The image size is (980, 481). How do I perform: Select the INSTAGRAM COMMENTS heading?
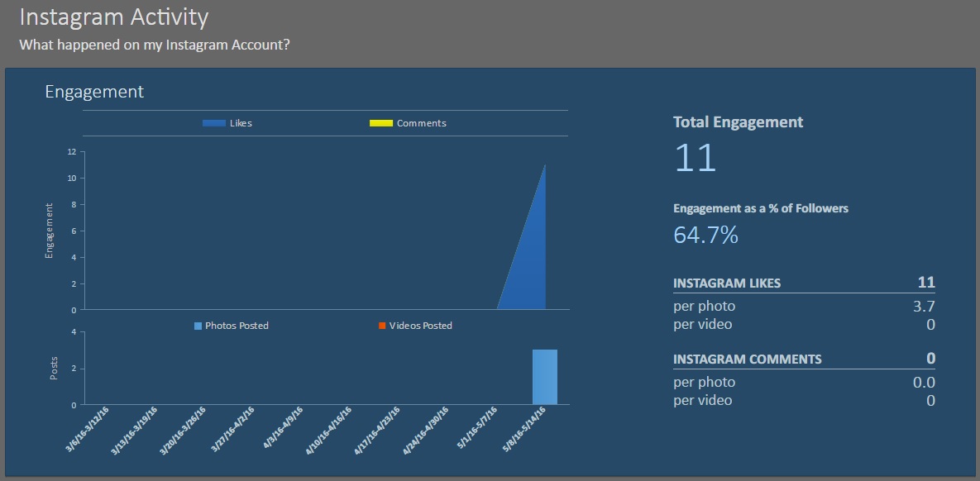pos(748,360)
